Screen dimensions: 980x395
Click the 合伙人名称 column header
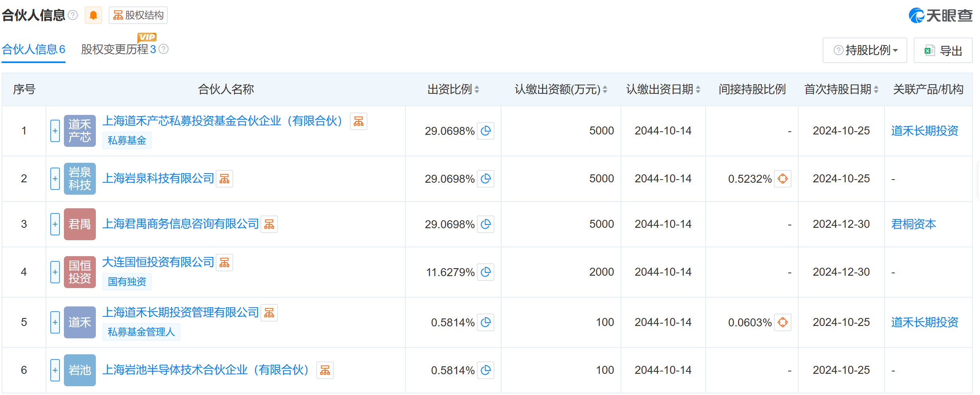[226, 89]
